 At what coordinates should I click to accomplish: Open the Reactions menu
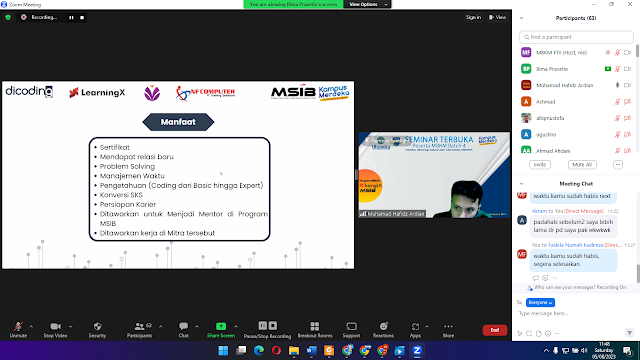tap(383, 329)
